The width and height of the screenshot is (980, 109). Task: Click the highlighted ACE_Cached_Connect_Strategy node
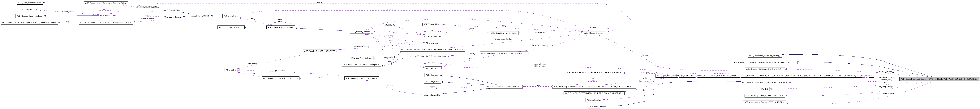[x=939, y=79]
